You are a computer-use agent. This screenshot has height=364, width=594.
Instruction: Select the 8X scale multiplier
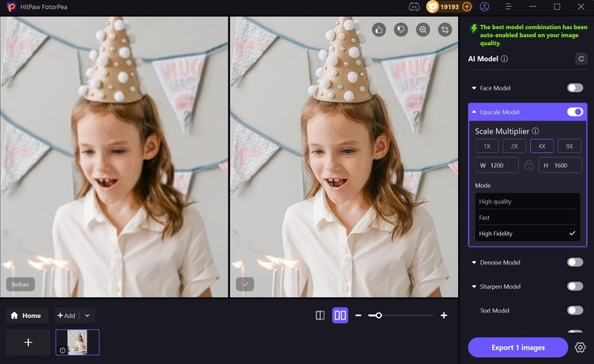(569, 146)
